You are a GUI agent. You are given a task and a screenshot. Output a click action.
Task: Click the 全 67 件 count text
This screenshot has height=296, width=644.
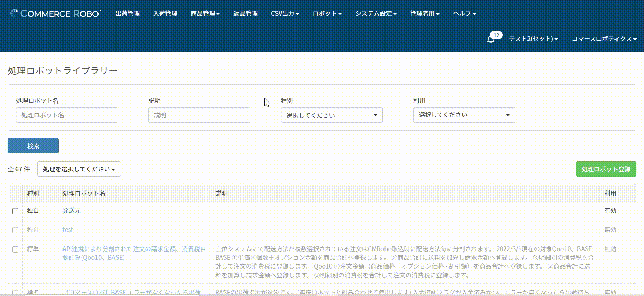point(19,169)
